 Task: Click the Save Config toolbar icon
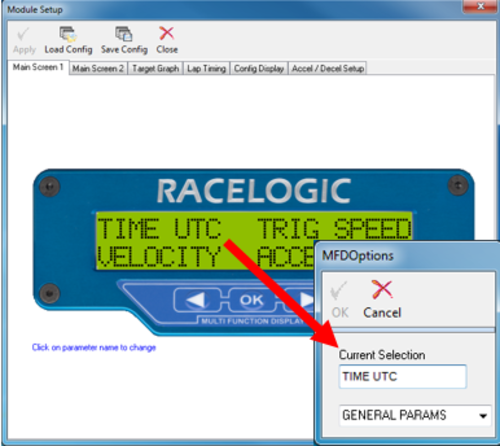tap(124, 34)
